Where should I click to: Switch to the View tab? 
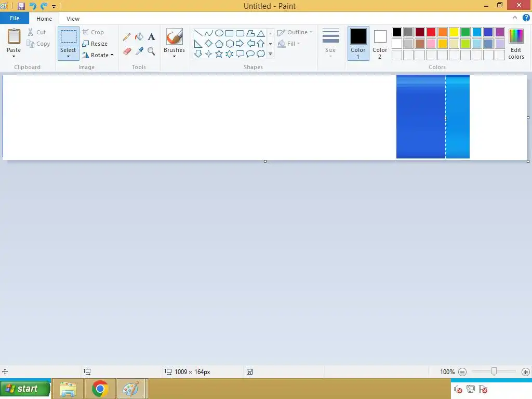point(73,19)
